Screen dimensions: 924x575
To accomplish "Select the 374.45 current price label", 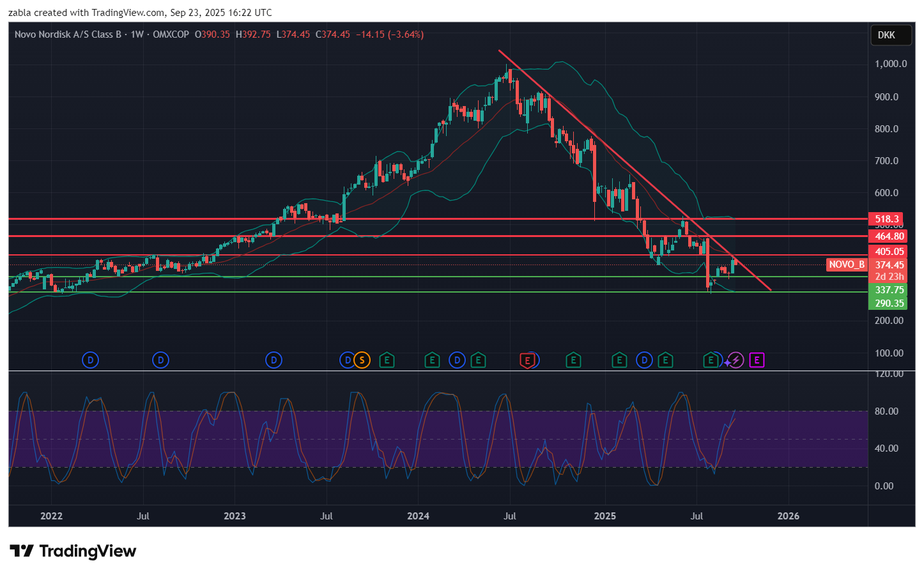I will click(888, 264).
